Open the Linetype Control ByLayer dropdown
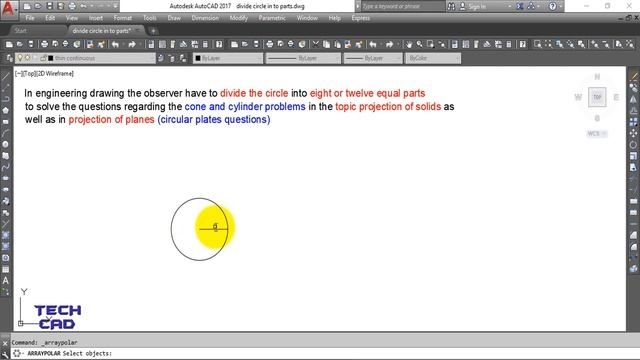The width and height of the screenshot is (640, 360). (x=303, y=58)
